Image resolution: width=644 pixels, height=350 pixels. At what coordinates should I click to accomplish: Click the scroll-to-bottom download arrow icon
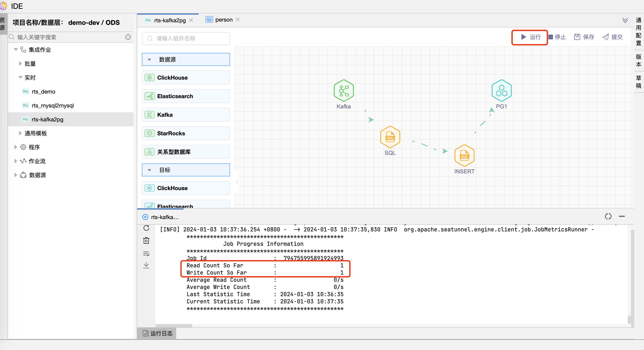[x=146, y=265]
